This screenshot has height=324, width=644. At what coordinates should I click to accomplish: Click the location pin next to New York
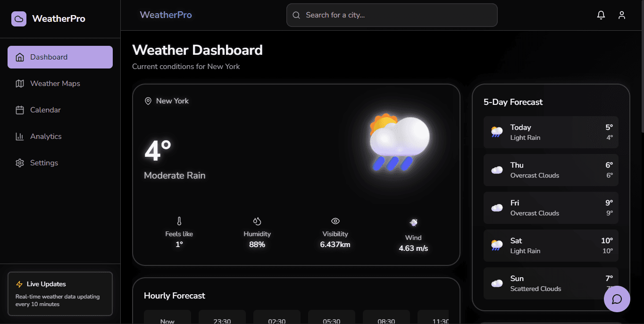[148, 101]
